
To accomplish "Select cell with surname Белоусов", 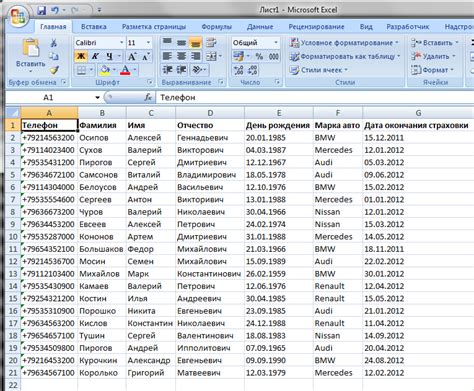I will (102, 187).
